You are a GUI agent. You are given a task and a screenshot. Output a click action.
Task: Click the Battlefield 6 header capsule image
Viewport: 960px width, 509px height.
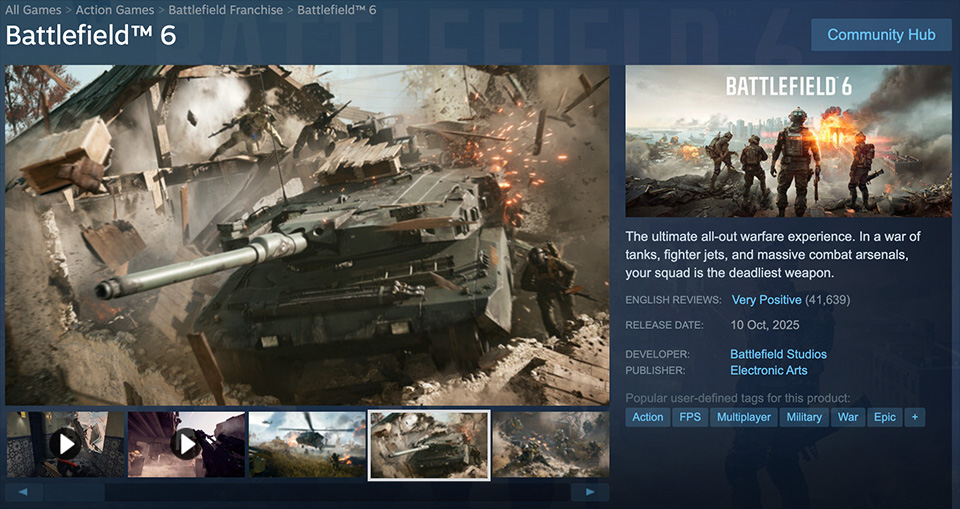click(789, 141)
